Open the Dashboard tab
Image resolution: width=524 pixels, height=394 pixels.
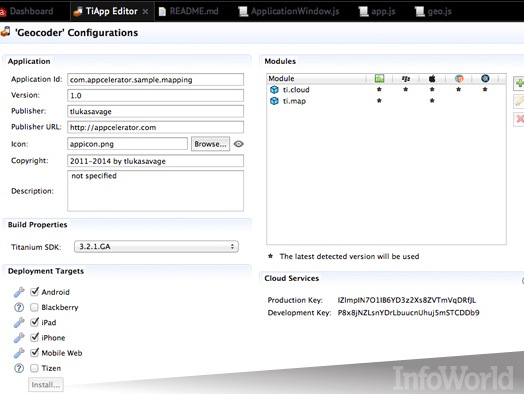coord(27,11)
